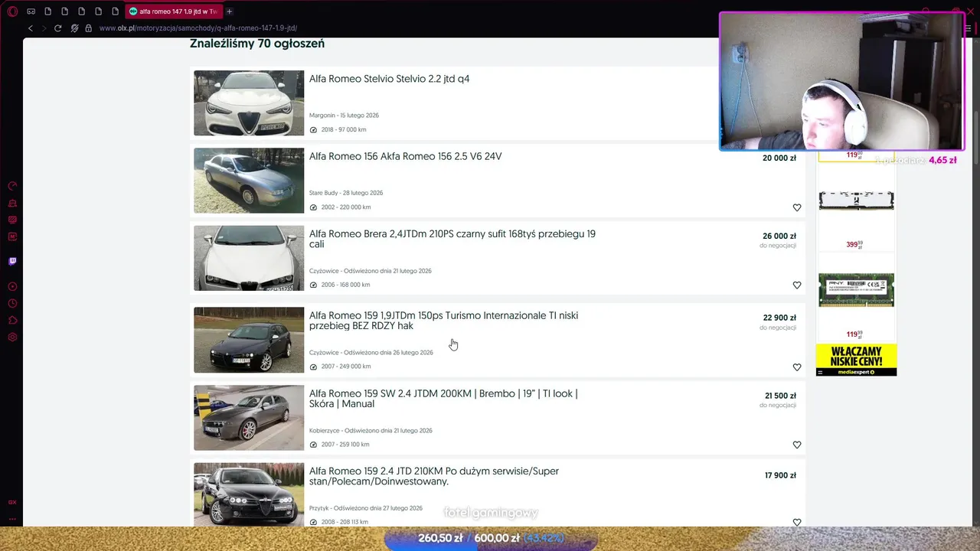Click 'Margonin - 15 lutego 2026' text
This screenshot has width=980, height=551.
point(344,116)
